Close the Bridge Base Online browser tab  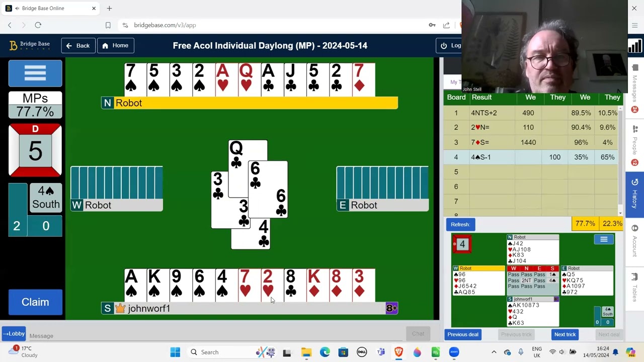coord(94,8)
